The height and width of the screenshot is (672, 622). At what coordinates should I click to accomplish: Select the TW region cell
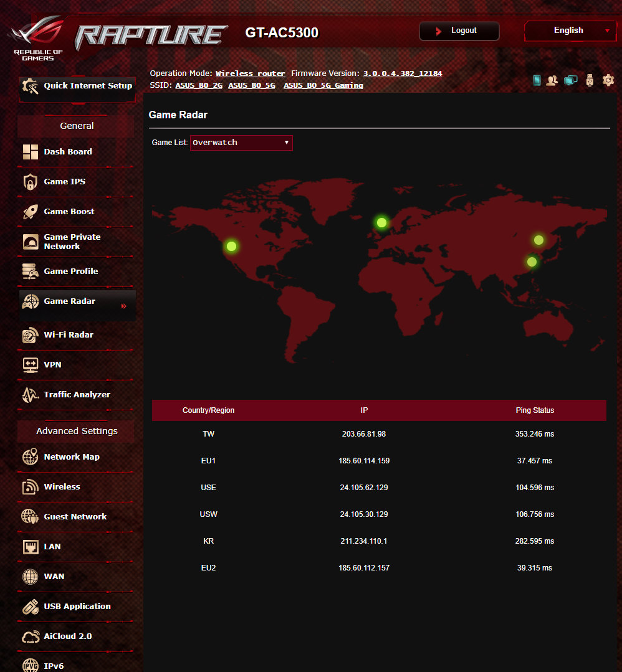tap(209, 434)
